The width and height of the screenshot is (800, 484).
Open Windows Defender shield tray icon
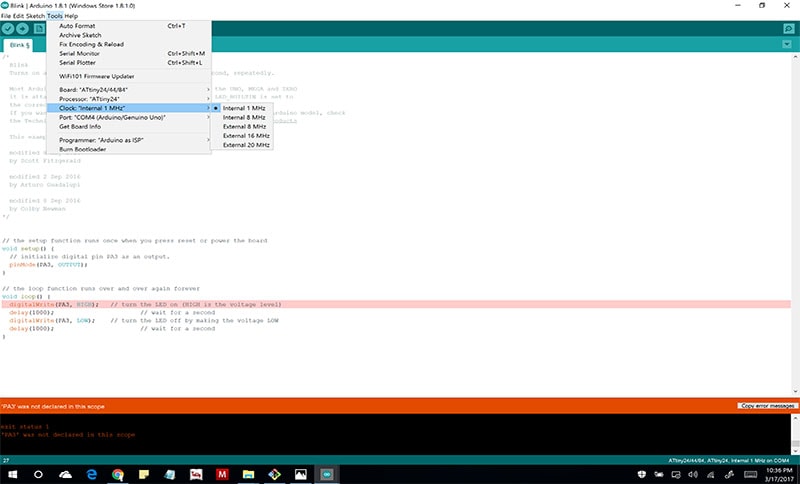click(x=642, y=474)
